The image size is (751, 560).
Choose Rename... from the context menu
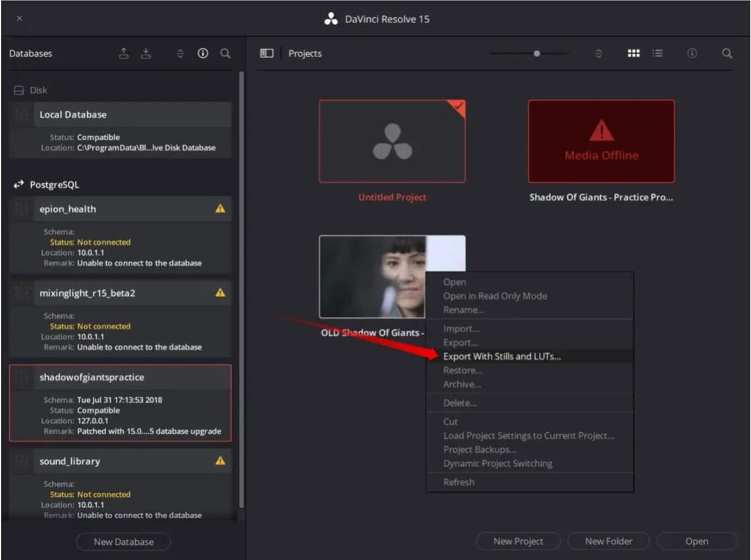pos(530,310)
